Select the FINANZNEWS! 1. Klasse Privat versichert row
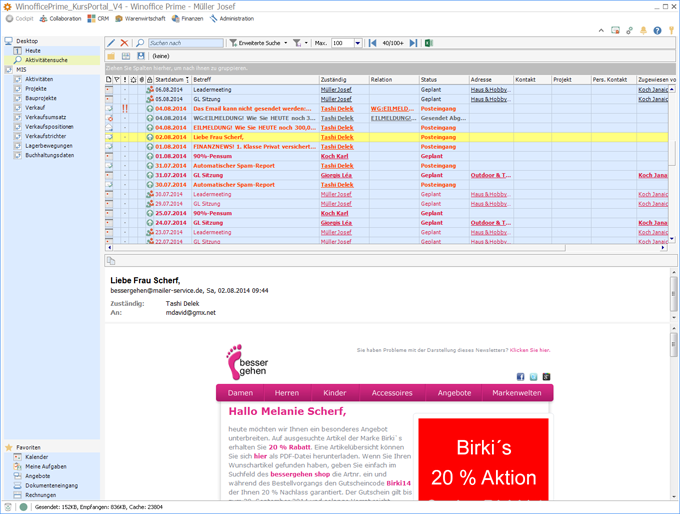Viewport: 680px width, 514px height. pos(387,147)
